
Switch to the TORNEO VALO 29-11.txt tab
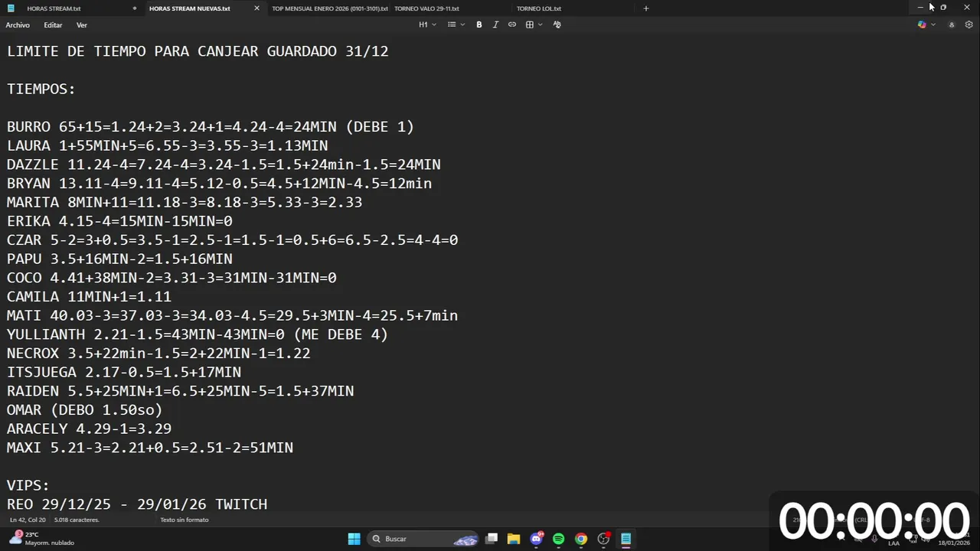426,8
